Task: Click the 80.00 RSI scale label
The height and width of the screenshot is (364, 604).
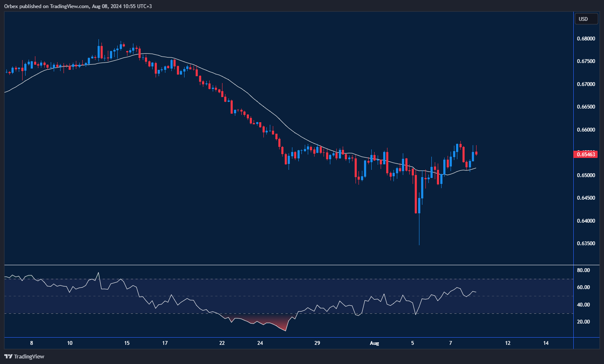Action: pyautogui.click(x=583, y=270)
